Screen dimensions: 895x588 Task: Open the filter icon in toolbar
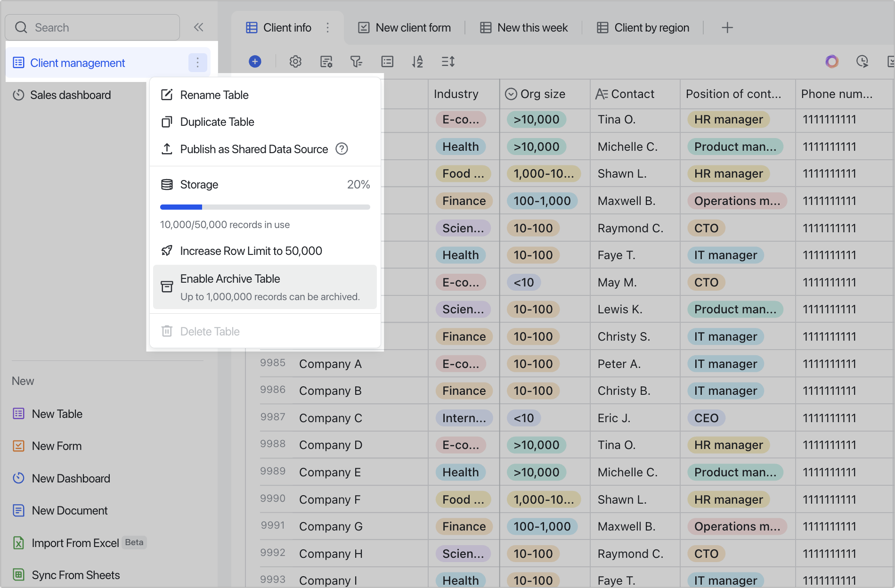click(x=356, y=61)
